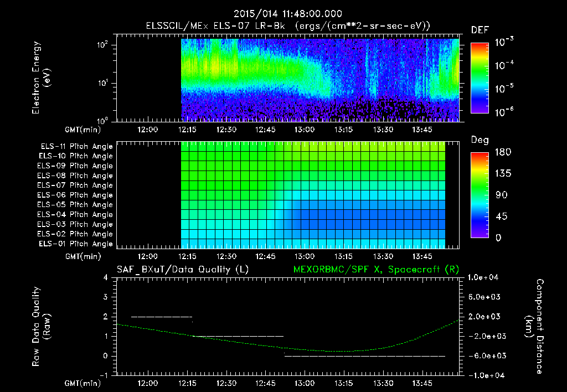Viewport: 567px width, 392px height.
Task: Click 13:45 on the spectrogram time axis
Action: (422, 130)
